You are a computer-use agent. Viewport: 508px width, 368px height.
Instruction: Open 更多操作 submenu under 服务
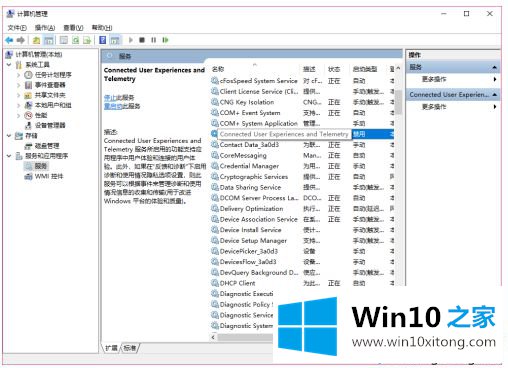tap(434, 79)
